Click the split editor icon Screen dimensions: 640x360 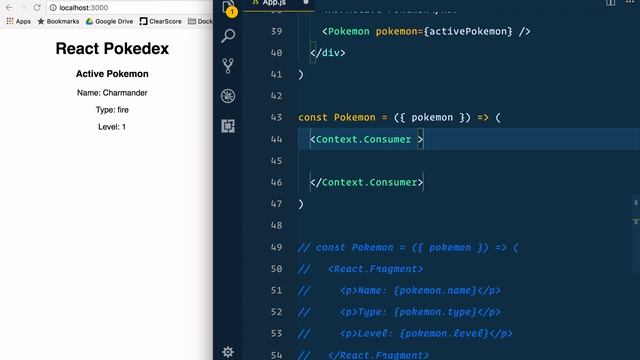pos(611,2)
